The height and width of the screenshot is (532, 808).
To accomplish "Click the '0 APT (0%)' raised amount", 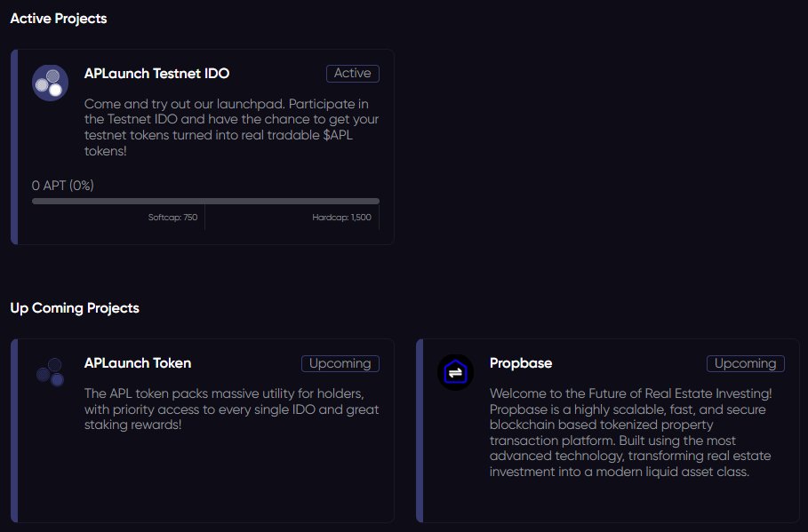I will click(63, 186).
